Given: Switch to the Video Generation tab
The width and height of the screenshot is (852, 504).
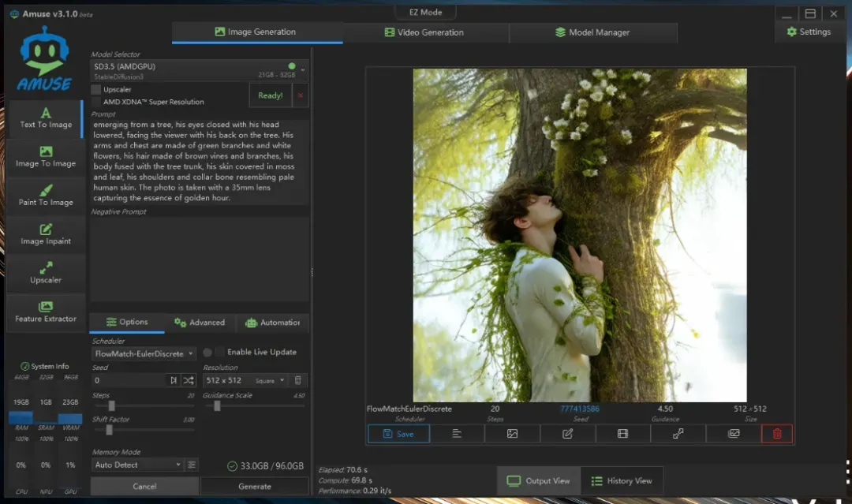Looking at the screenshot, I should point(424,32).
